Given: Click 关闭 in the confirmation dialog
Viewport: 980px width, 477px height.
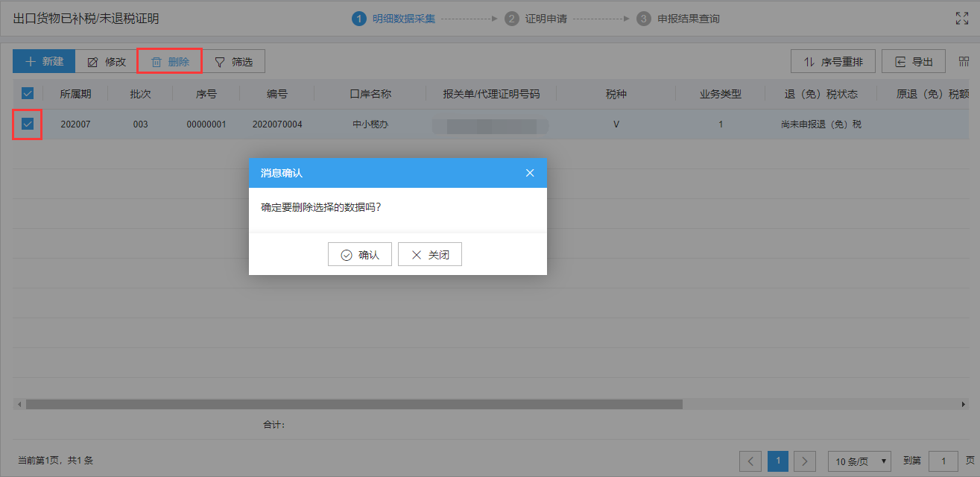Looking at the screenshot, I should pyautogui.click(x=430, y=255).
